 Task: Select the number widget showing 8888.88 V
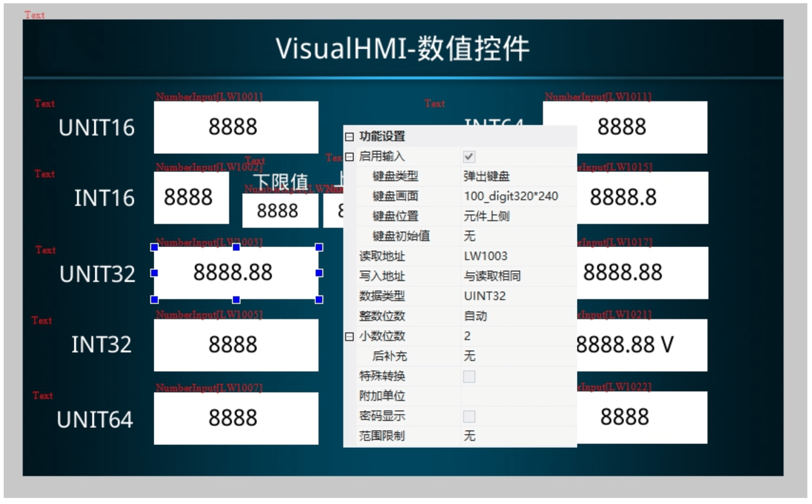tap(641, 345)
